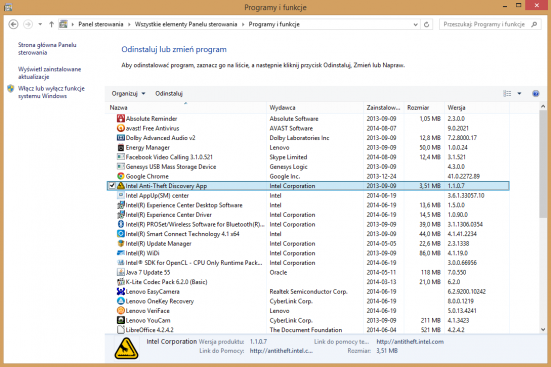Click the Intel Smart Connect Technology icon
The image size is (551, 367).
121,234
